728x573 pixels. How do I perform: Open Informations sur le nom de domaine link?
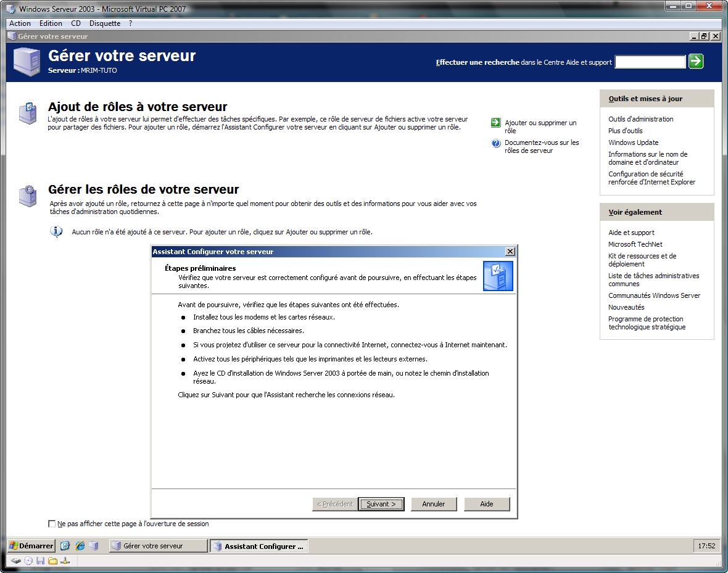648,158
